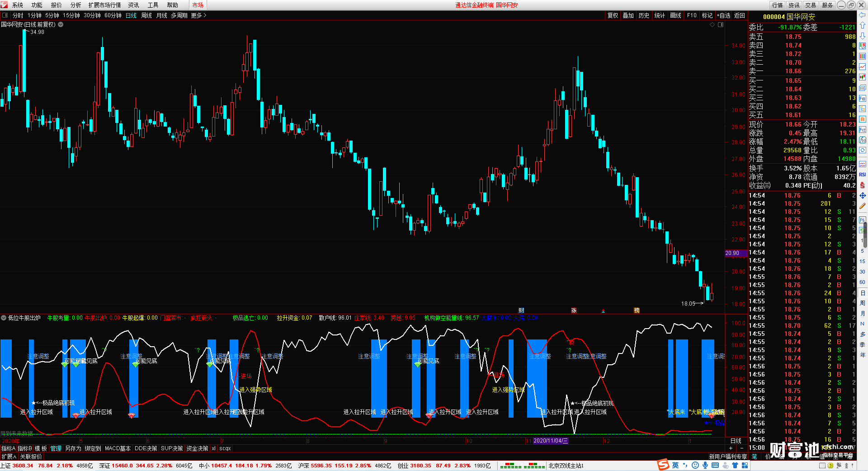868x471 pixels.
Task: Select the 笔 tab below tick list
Action: 754,457
